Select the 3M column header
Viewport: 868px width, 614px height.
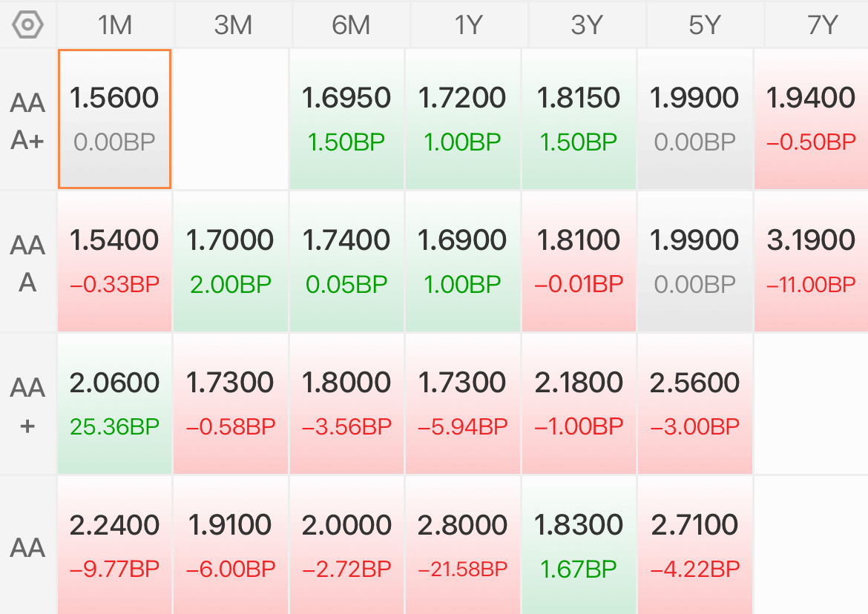click(233, 25)
